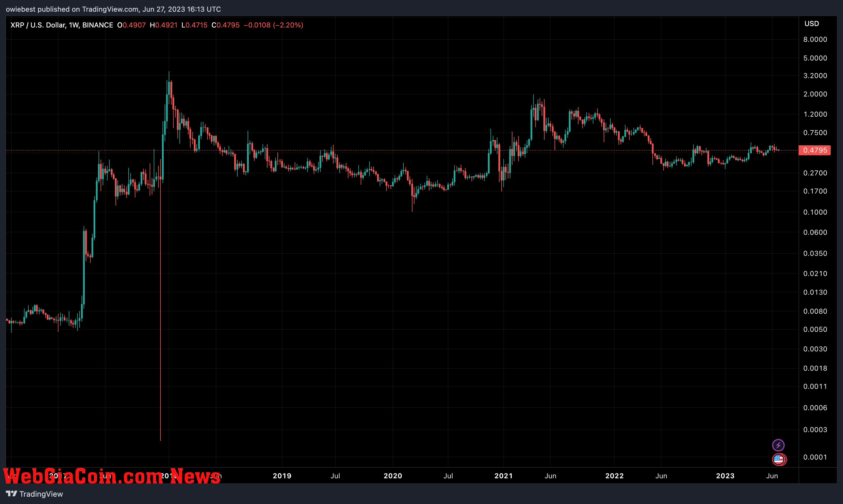Click the 1.2000 price scale label
This screenshot has height=504, width=843.
coord(815,114)
